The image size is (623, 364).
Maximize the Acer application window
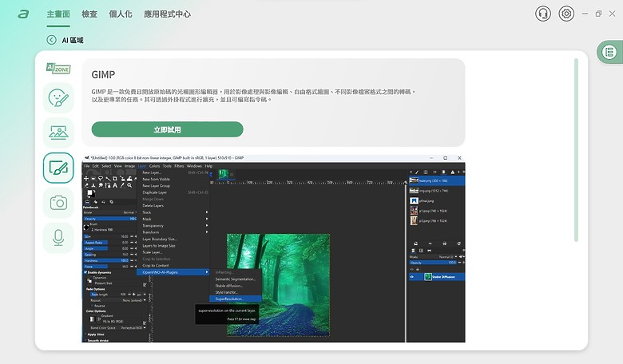pyautogui.click(x=598, y=14)
